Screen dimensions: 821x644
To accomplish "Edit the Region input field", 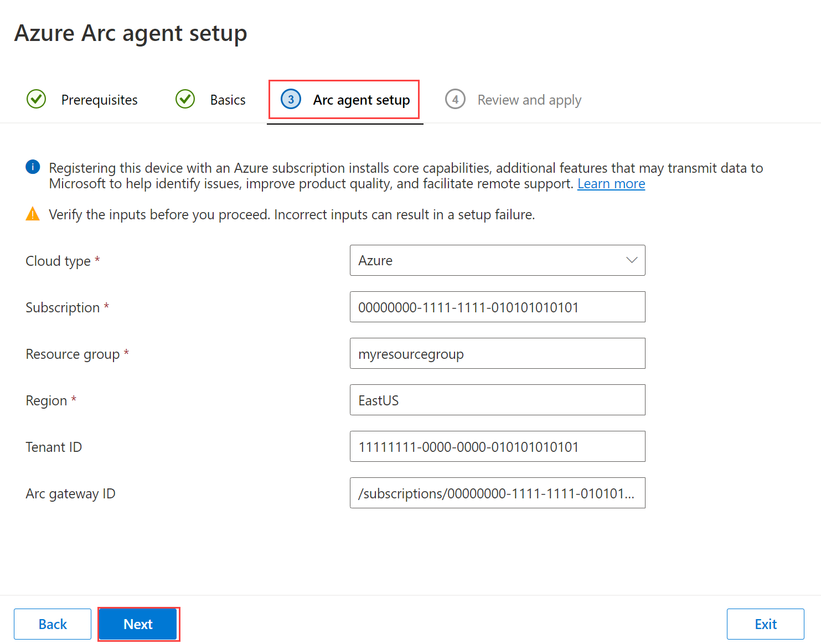I will (498, 400).
